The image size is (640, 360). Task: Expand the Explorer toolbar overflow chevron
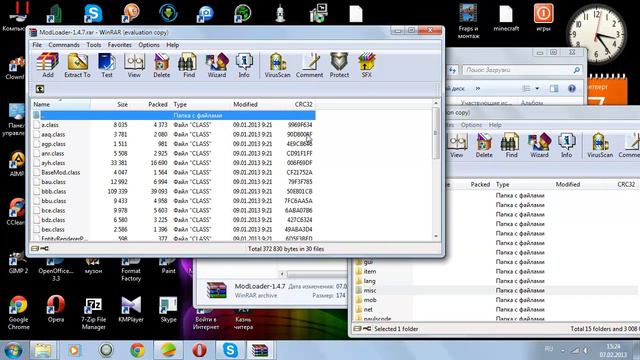[x=478, y=89]
